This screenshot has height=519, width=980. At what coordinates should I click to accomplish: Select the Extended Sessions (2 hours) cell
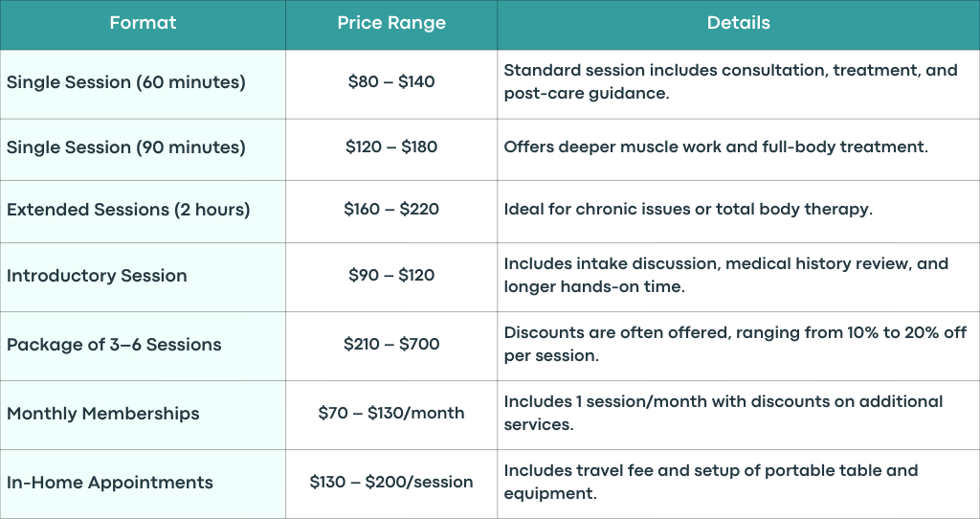(143, 212)
